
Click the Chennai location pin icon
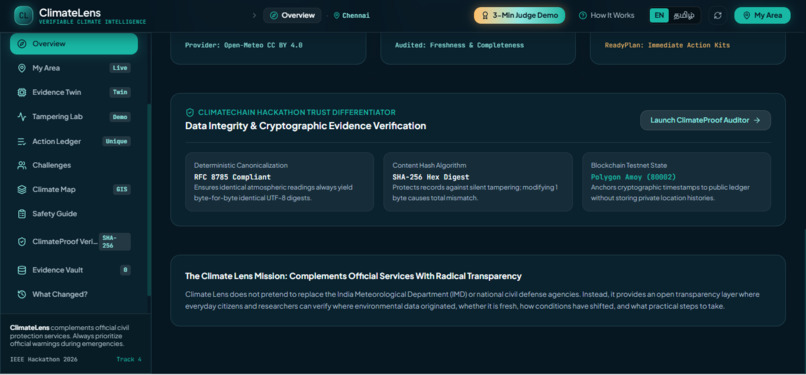337,15
